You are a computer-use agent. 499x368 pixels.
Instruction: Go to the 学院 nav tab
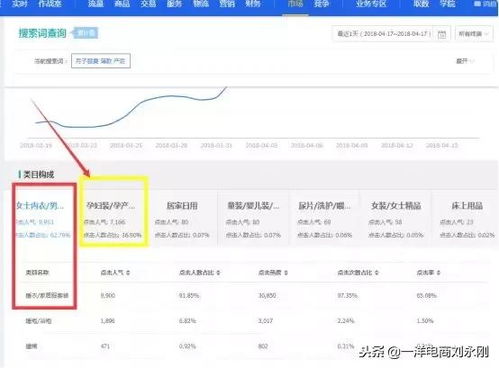pos(447,4)
